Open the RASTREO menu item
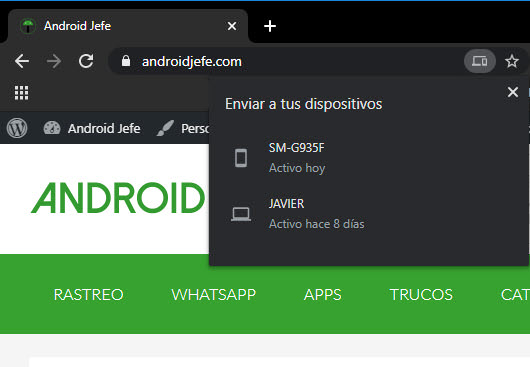This screenshot has height=367, width=530. 89,295
